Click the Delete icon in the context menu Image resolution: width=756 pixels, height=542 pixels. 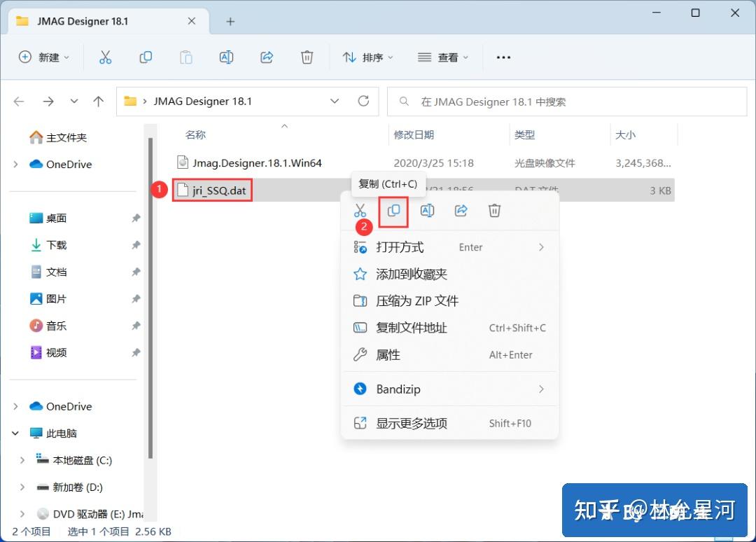494,211
